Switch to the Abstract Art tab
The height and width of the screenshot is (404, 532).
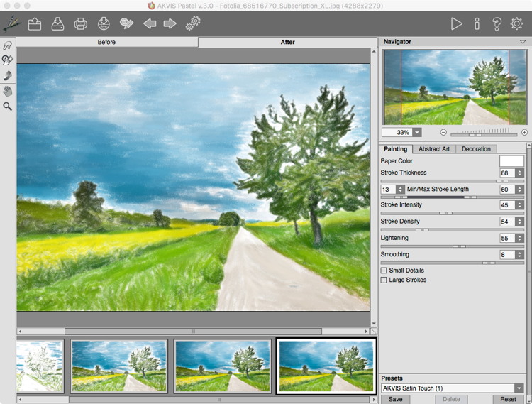click(x=434, y=149)
